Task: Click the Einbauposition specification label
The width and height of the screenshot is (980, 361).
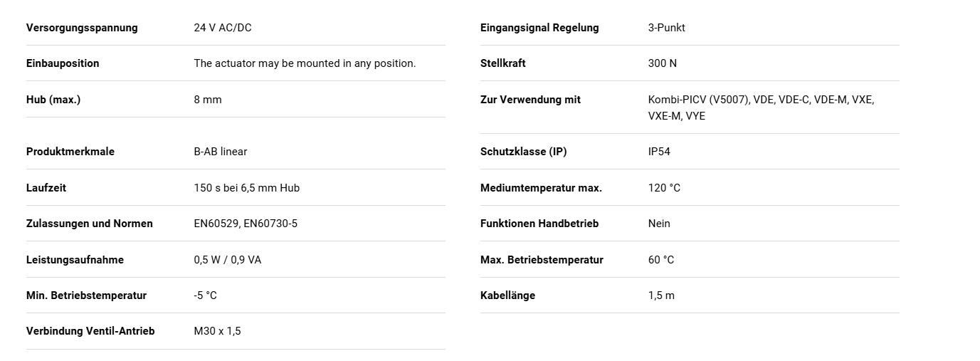Action: [63, 63]
